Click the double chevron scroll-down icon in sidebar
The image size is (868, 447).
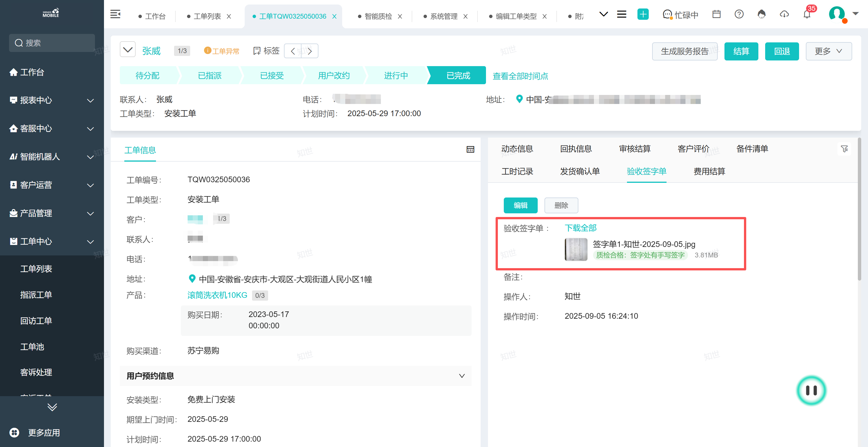point(52,407)
